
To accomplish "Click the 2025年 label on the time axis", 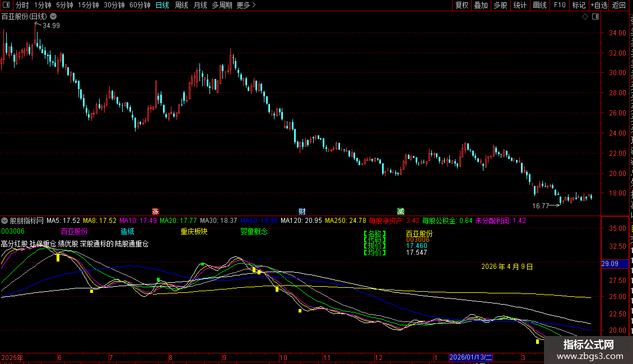I will 12,357.
